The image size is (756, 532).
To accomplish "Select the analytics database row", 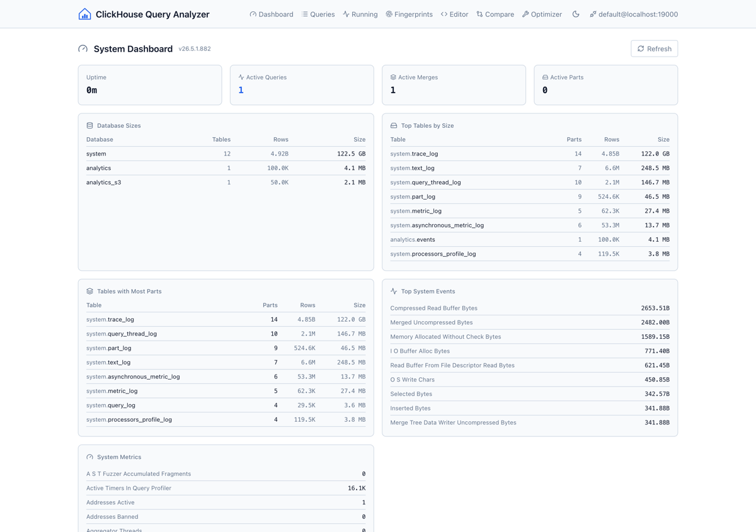I will pos(226,168).
